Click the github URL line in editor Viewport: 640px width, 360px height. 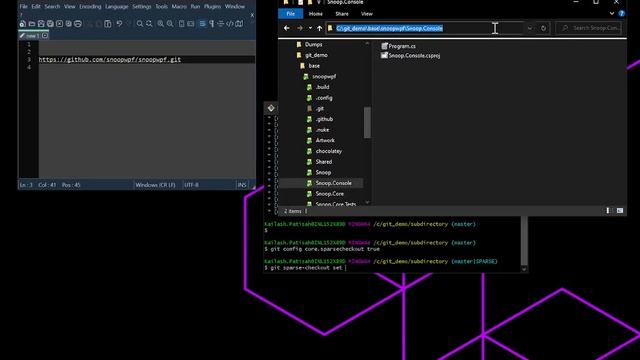(x=110, y=60)
